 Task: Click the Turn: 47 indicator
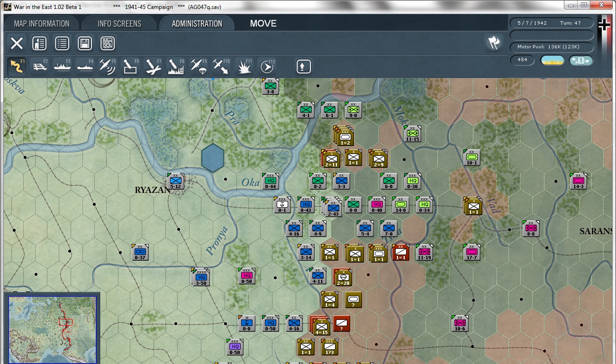[x=571, y=23]
